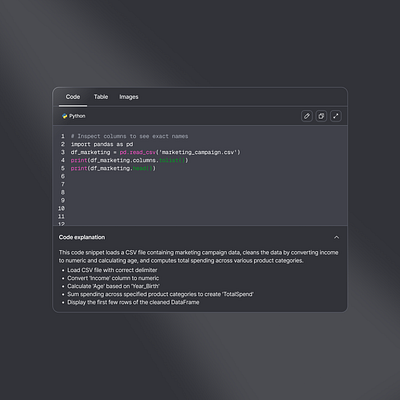This screenshot has width=400, height=400.
Task: Click the comment on code line 1
Action: (129, 136)
